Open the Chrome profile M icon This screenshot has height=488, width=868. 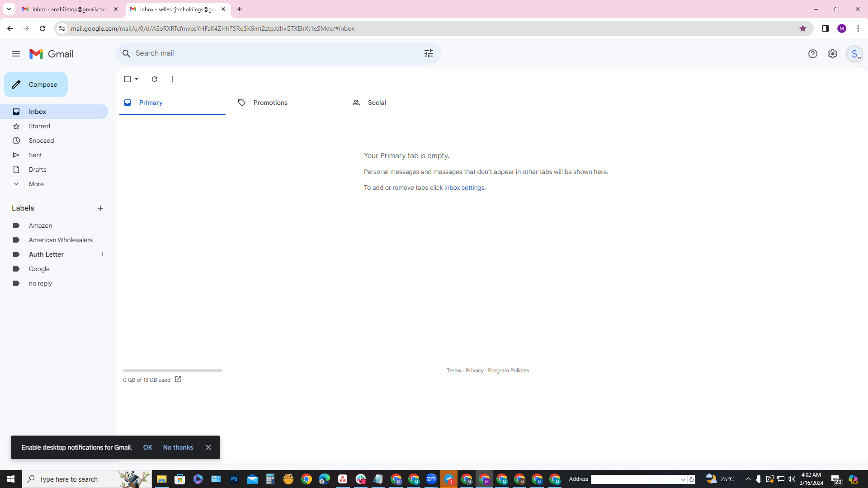842,28
